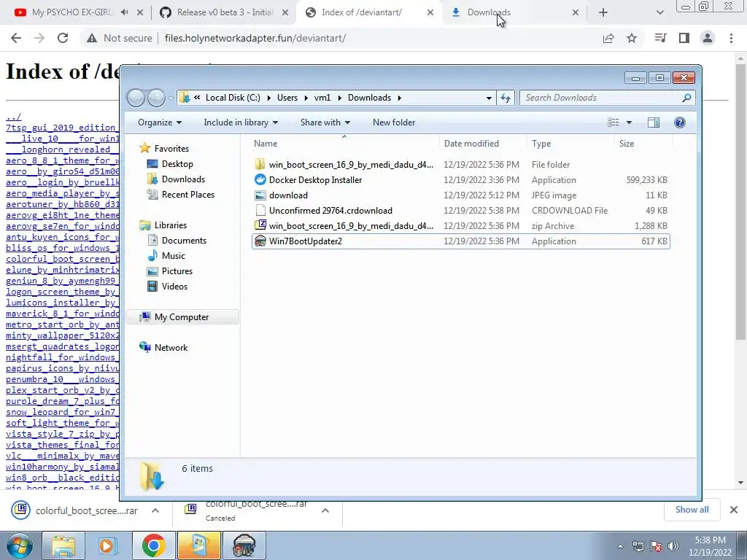This screenshot has width=747, height=560.
Task: Open Chrome's three-dot menu
Action: point(731,38)
